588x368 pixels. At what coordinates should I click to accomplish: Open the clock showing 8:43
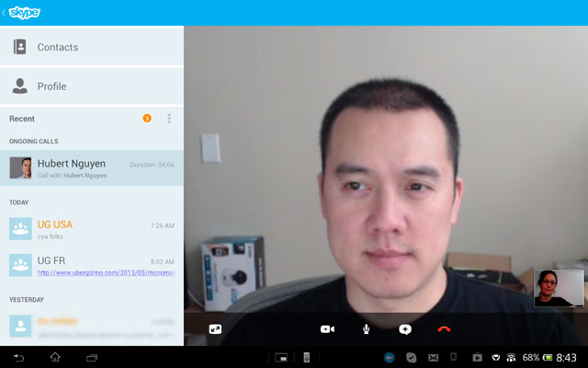click(x=567, y=357)
